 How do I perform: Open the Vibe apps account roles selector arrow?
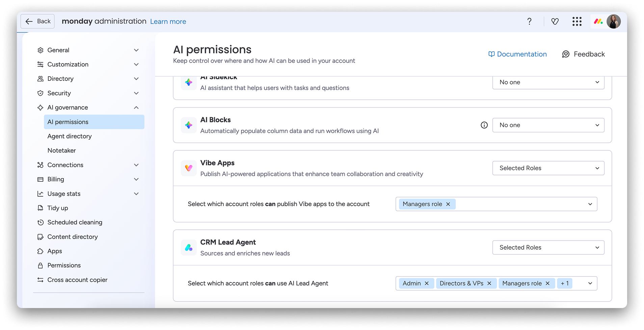(x=590, y=204)
